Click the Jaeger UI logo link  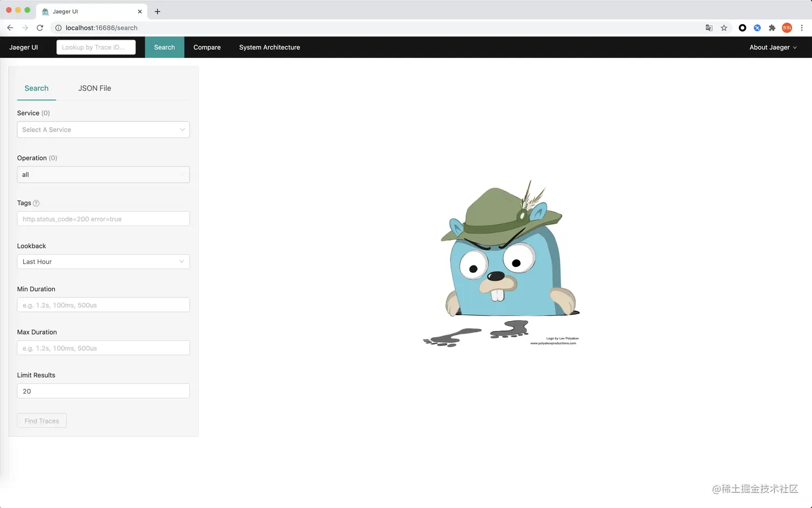(24, 47)
